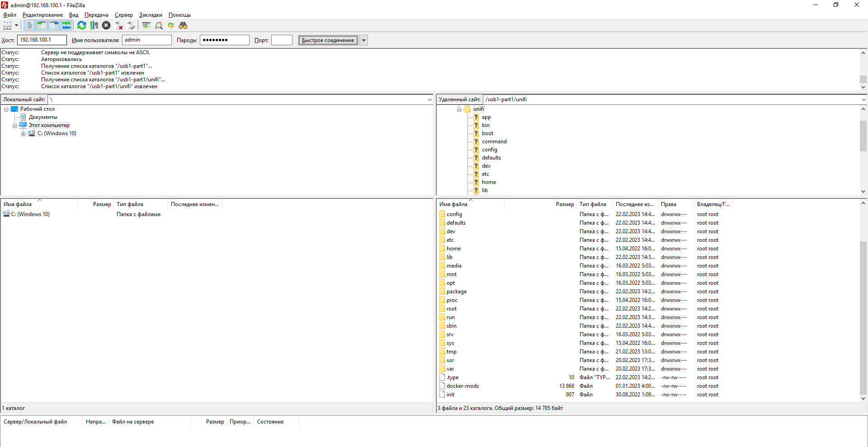Screen dimensions: 868x447
Task: Open the Передача menu
Action: [x=96, y=15]
